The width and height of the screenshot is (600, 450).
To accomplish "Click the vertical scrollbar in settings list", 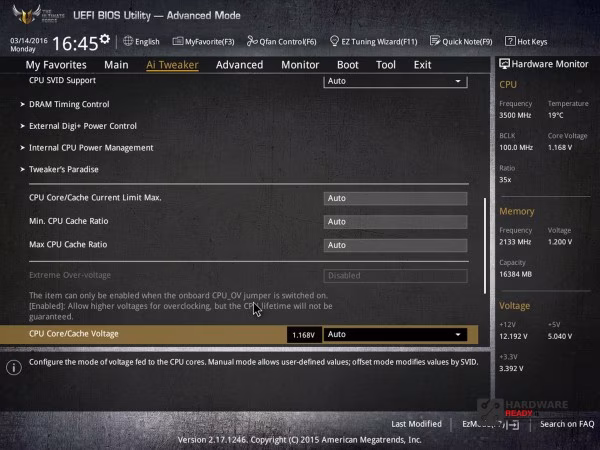I will [485, 246].
